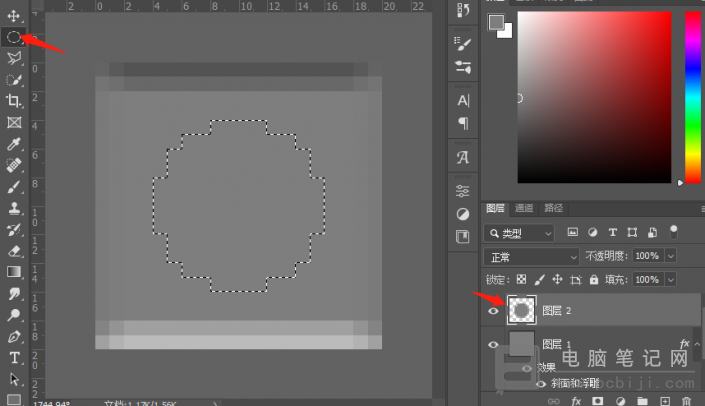Lock layer position
Image resolution: width=705 pixels, height=406 pixels.
coord(557,280)
